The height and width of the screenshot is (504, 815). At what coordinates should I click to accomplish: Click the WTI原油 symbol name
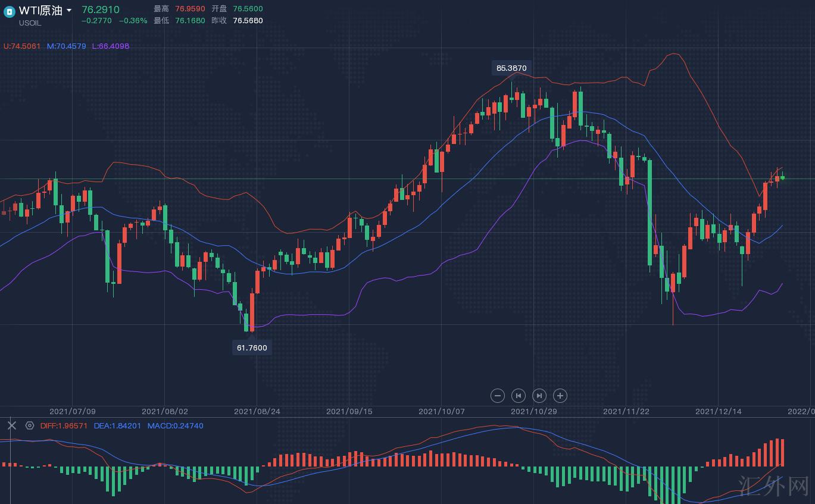(40, 11)
